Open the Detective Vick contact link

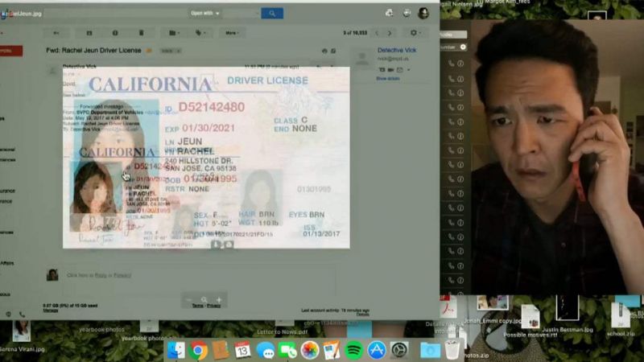[397, 50]
